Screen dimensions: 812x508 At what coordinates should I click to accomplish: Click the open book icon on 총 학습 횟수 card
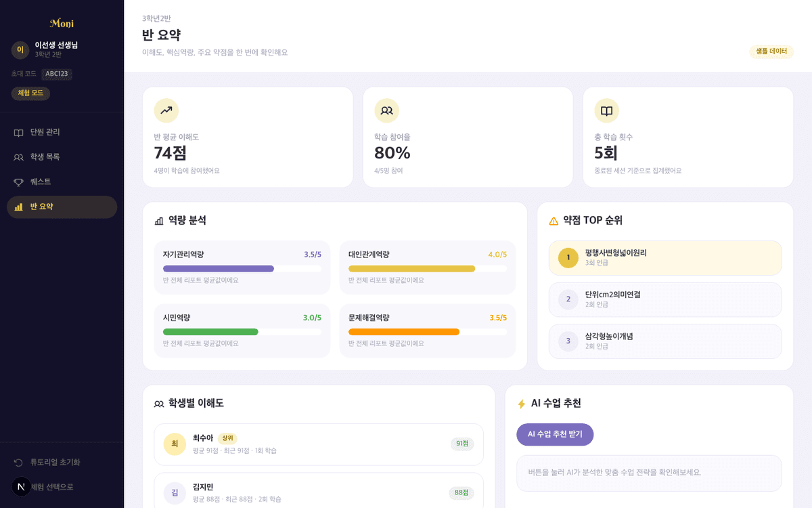tap(606, 110)
